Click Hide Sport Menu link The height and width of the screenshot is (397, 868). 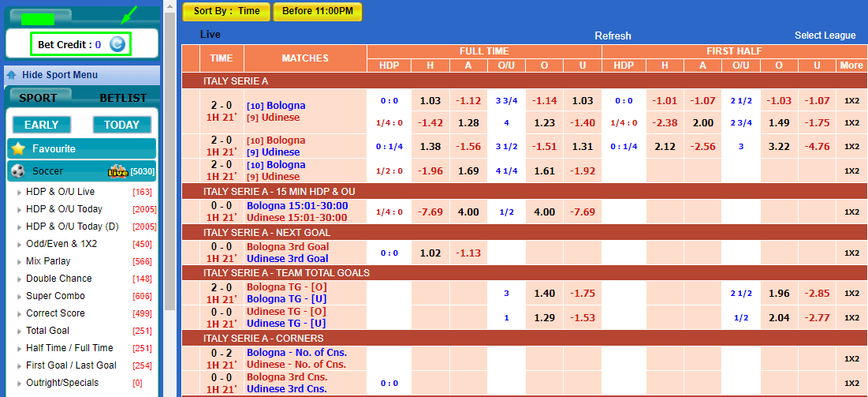[x=60, y=75]
